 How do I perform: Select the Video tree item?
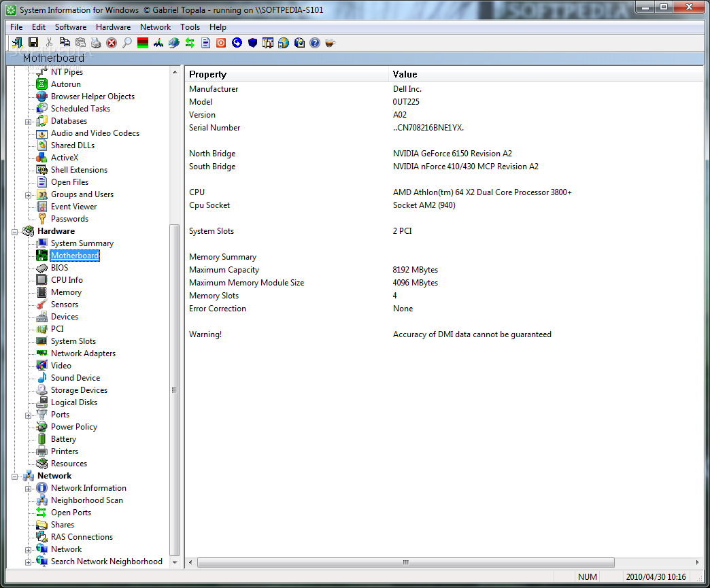[61, 365]
